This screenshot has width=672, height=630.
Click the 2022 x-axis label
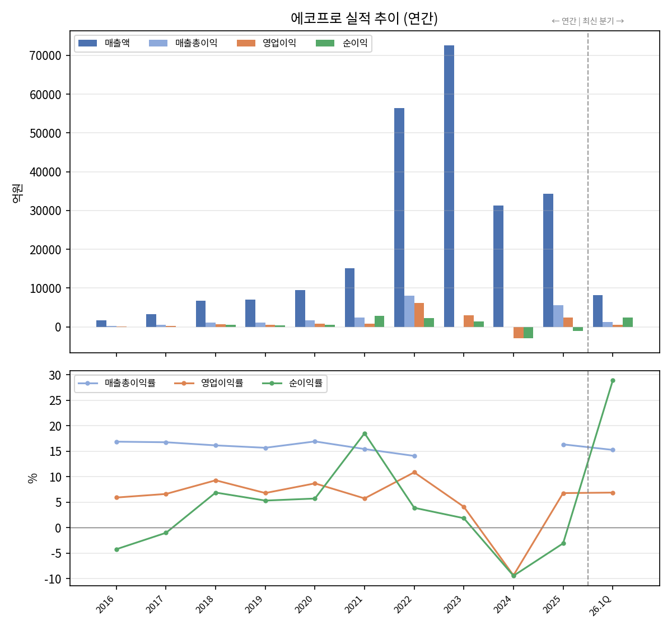click(404, 604)
